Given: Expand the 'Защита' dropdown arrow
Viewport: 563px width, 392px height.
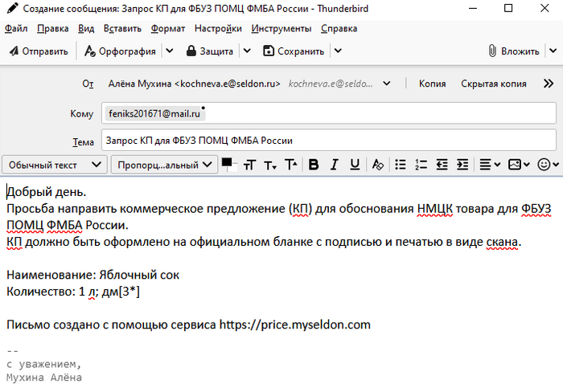Looking at the screenshot, I should (x=247, y=51).
